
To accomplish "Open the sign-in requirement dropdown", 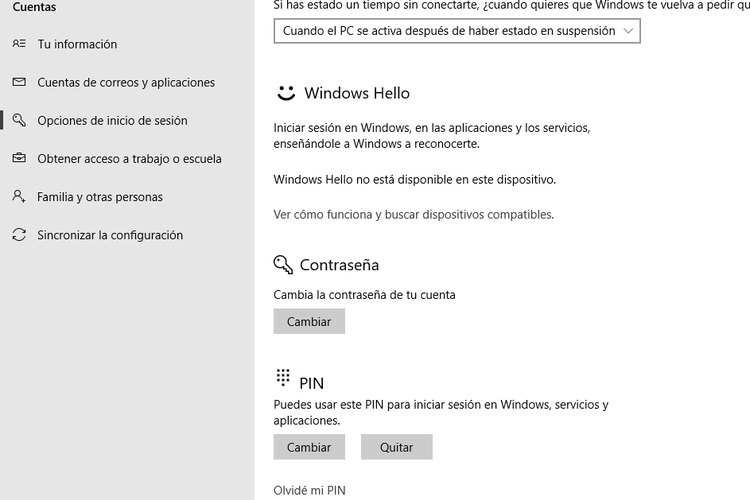I will point(457,31).
